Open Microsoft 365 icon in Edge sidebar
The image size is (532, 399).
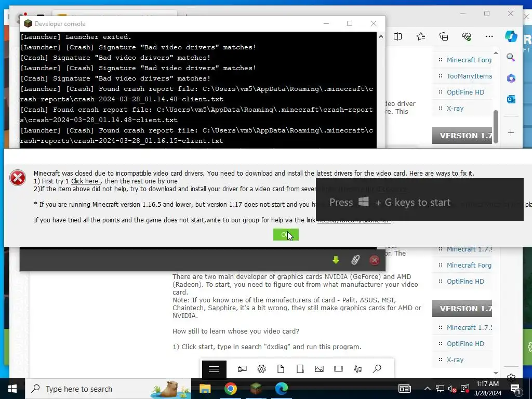point(511,78)
